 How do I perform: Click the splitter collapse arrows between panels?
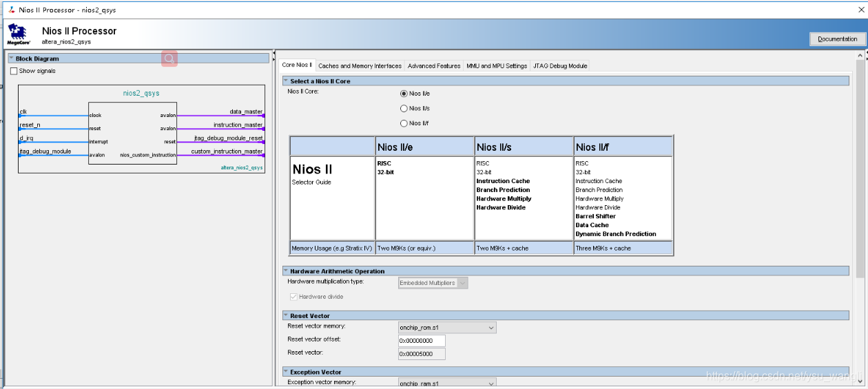coord(275,56)
